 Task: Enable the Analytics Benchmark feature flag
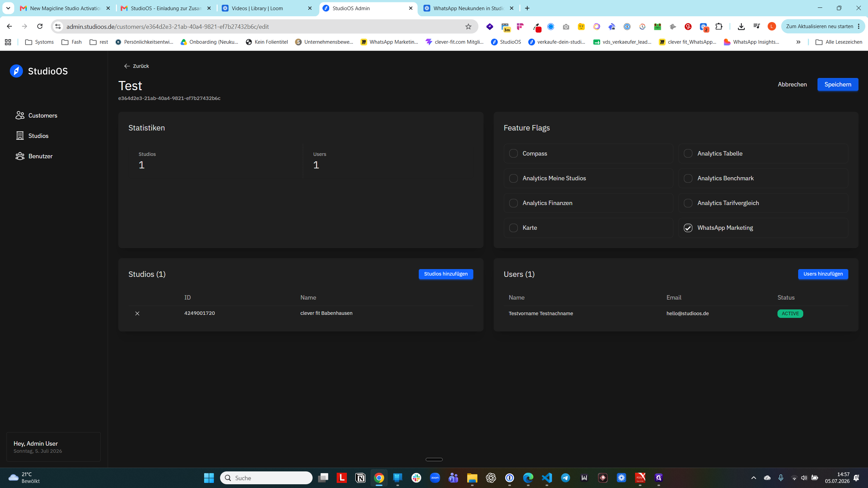coord(688,178)
